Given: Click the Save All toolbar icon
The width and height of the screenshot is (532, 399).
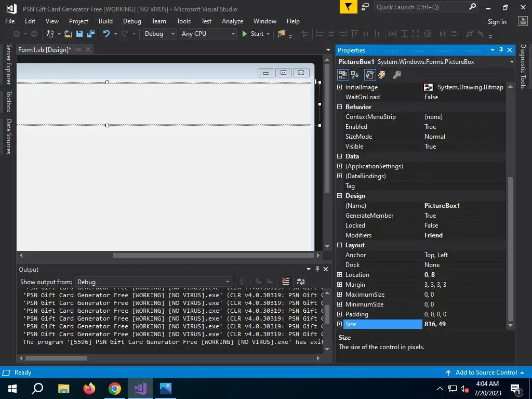Looking at the screenshot, I should [x=91, y=34].
